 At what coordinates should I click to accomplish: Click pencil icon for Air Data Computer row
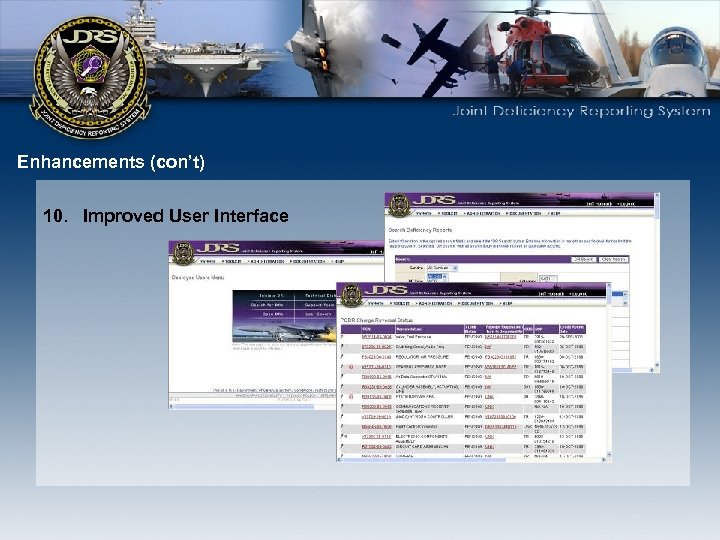[x=342, y=377]
